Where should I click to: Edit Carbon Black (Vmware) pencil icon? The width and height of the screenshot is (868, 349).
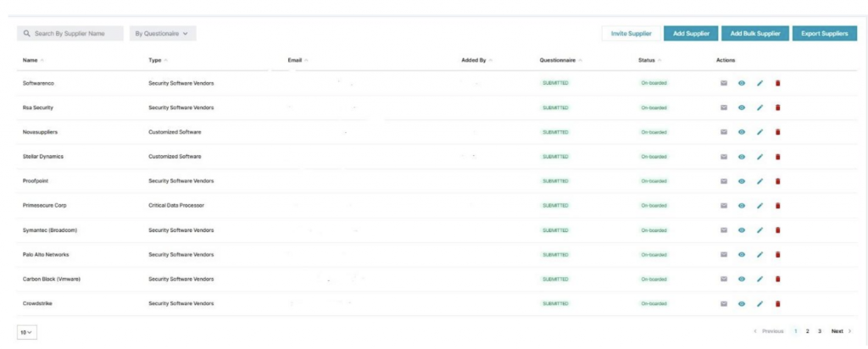[x=760, y=279]
